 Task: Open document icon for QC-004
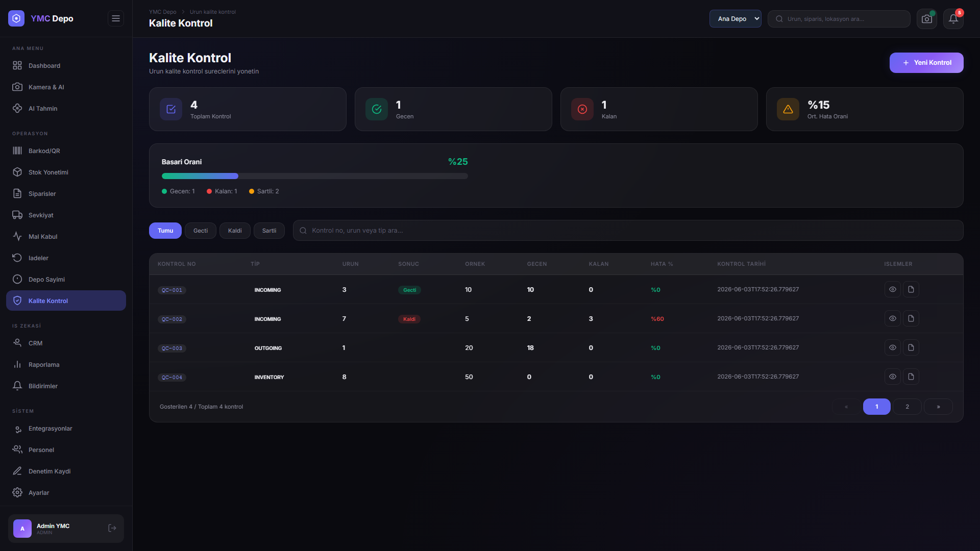click(911, 377)
